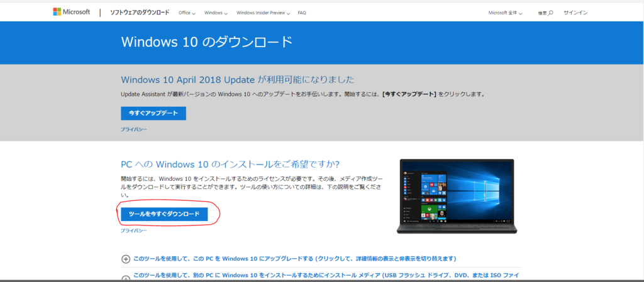Screen dimensions: 644x282
Task: Open ソフトウェアのダウンロード home link
Action: click(x=139, y=13)
